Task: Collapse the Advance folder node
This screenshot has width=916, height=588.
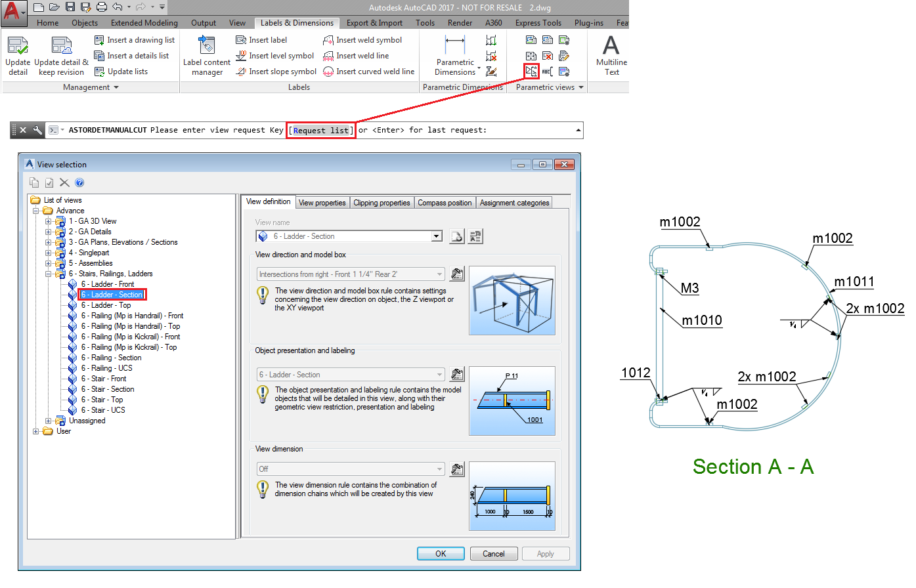Action: point(35,211)
